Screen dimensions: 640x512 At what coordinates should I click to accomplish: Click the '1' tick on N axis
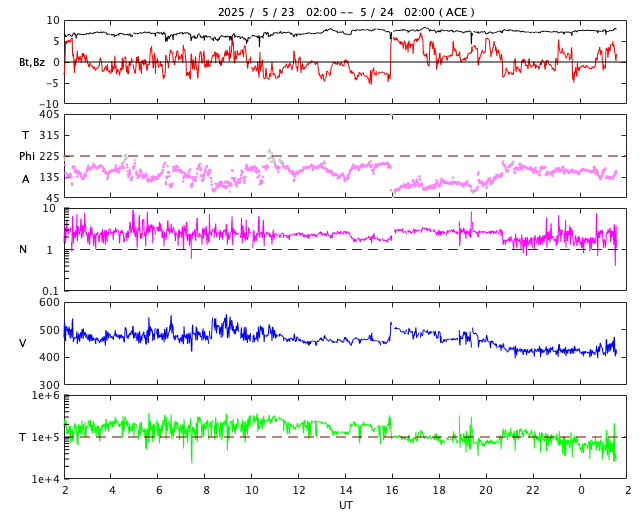(x=50, y=249)
